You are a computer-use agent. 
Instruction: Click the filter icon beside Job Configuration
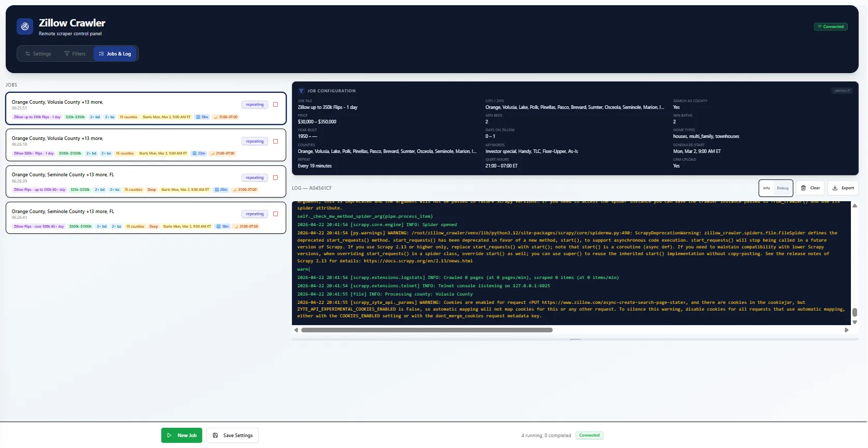(301, 91)
